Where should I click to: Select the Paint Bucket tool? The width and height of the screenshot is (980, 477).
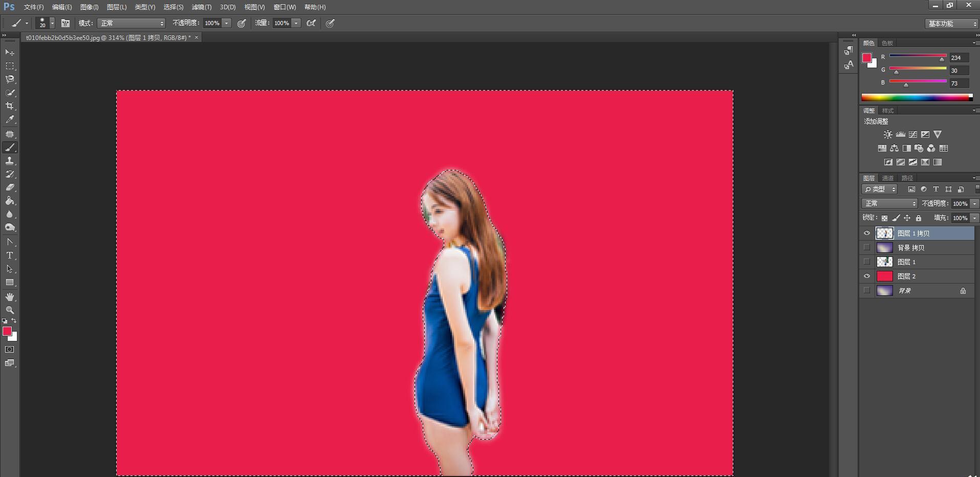tap(10, 201)
